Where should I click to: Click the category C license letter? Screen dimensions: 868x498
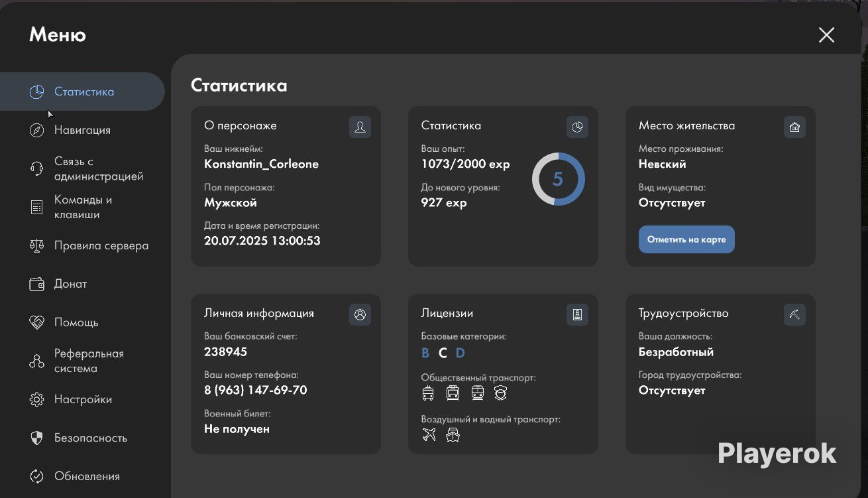443,353
